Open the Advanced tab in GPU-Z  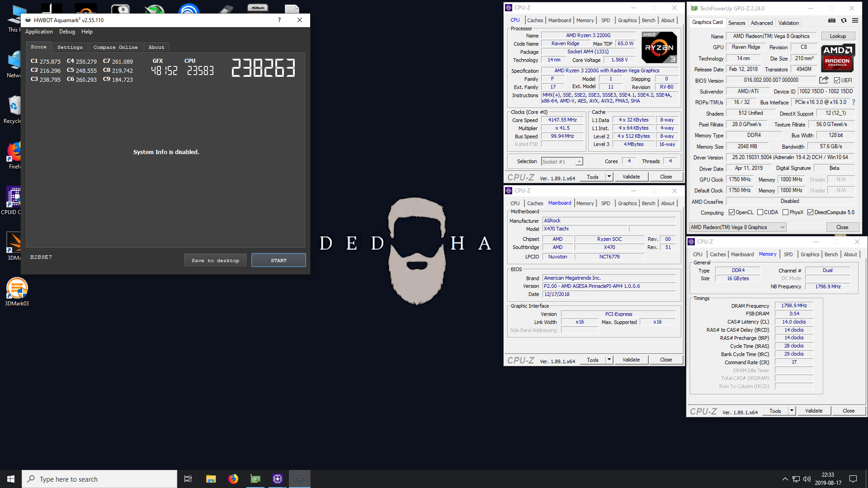point(762,23)
